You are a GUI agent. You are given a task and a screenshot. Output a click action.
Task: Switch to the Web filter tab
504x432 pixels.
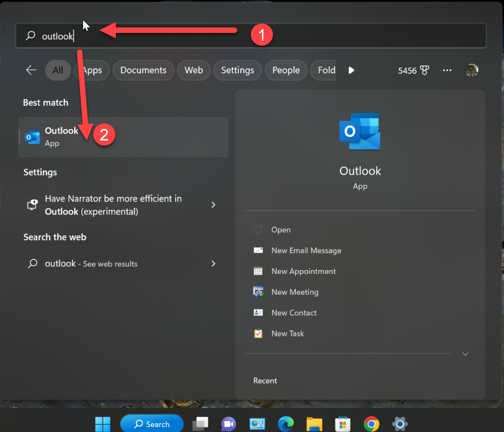194,70
